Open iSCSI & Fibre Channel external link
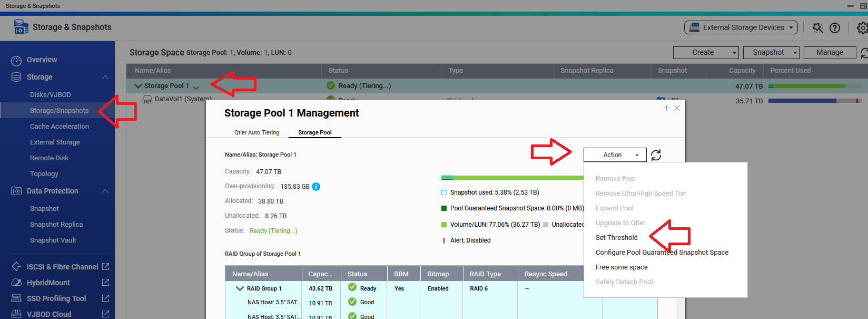 [105, 267]
